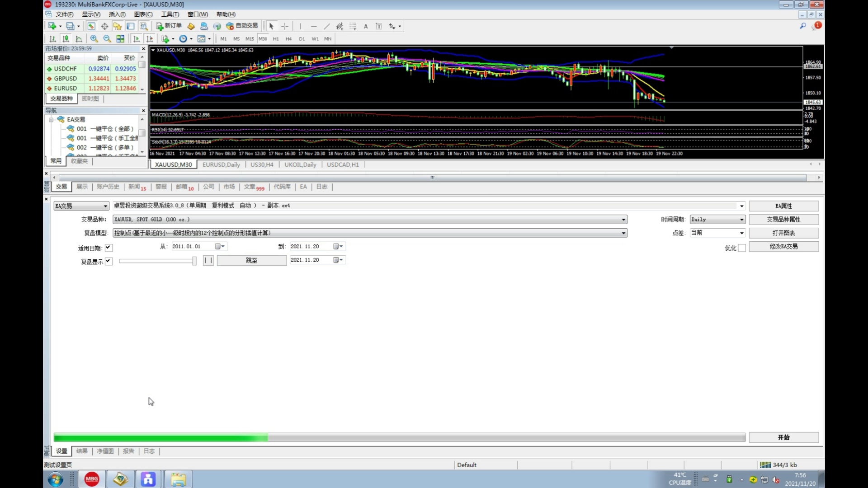The image size is (868, 488).
Task: Select the text label A tool
Action: pyautogui.click(x=366, y=26)
